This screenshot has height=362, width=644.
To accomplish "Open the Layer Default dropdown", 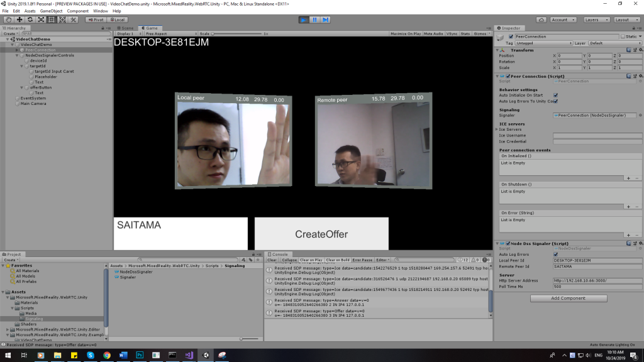I will (x=615, y=43).
